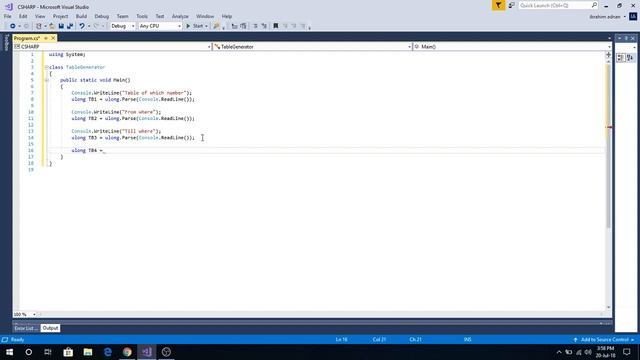Screen dimensions: 640x360
Task: Open the Toolbox side panel tab
Action: 6,42
